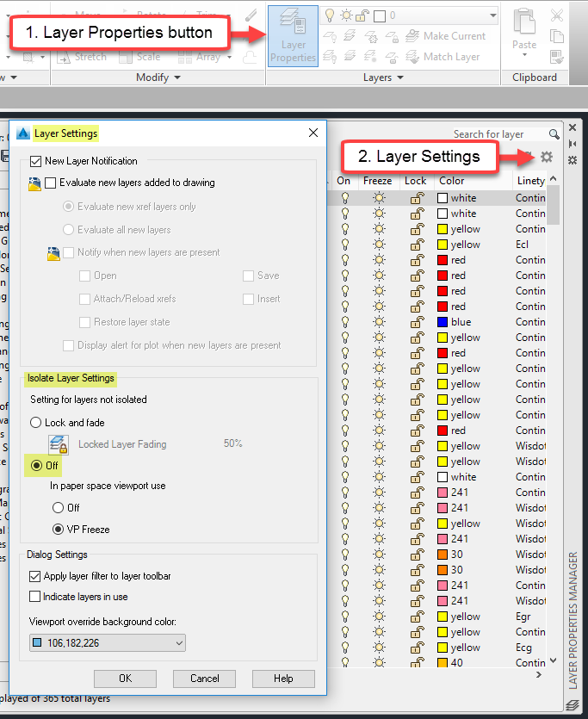Enable Indicate layers in use
Viewport: 588px width, 719px height.
click(x=35, y=597)
